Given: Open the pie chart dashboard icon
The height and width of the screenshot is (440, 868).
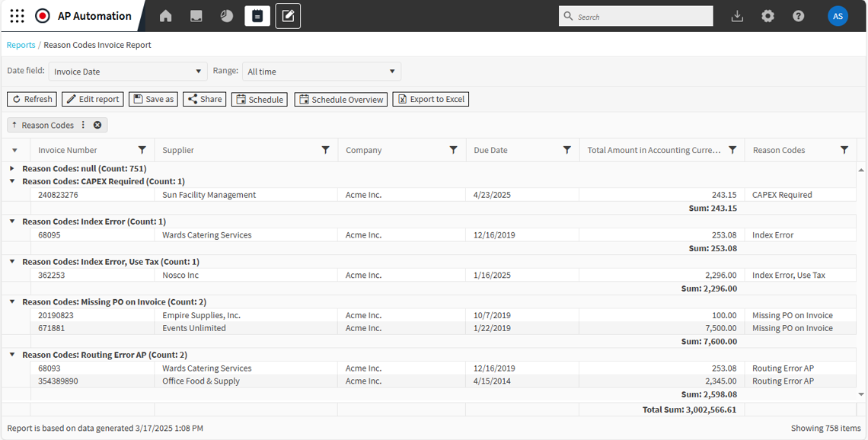Looking at the screenshot, I should 227,16.
